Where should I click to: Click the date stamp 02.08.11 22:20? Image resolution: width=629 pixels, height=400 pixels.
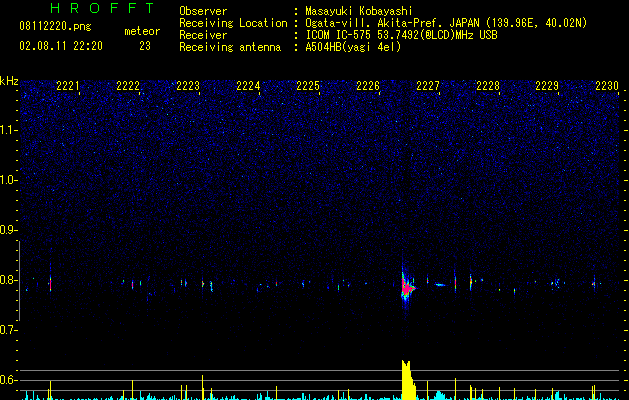61,46
